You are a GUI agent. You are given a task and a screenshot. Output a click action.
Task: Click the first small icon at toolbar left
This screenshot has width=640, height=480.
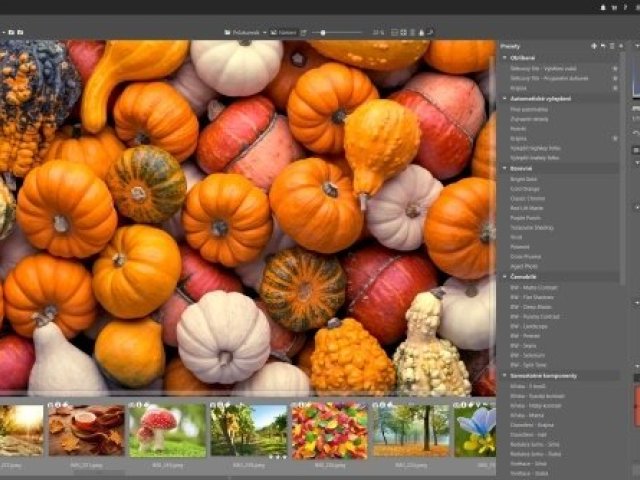coord(11,32)
